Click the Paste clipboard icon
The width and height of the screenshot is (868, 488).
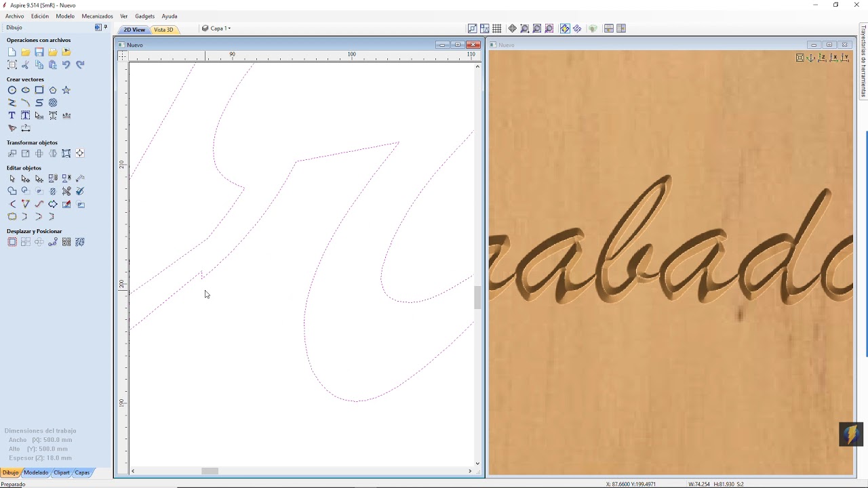52,65
